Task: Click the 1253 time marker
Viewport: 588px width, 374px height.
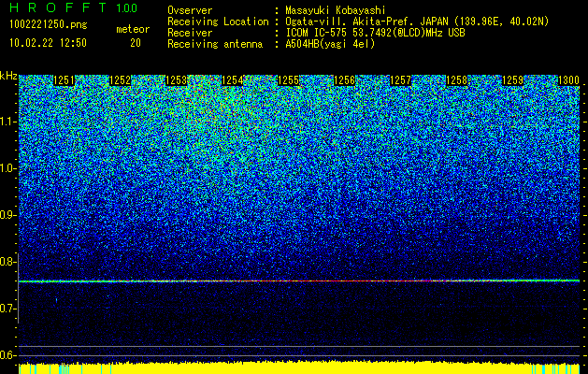Action: 177,80
